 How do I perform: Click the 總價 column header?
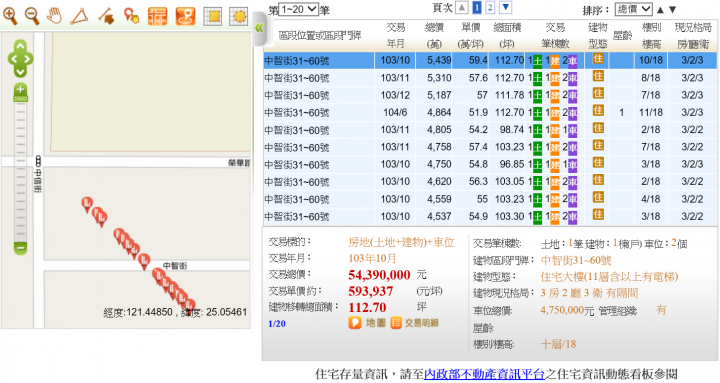434,36
